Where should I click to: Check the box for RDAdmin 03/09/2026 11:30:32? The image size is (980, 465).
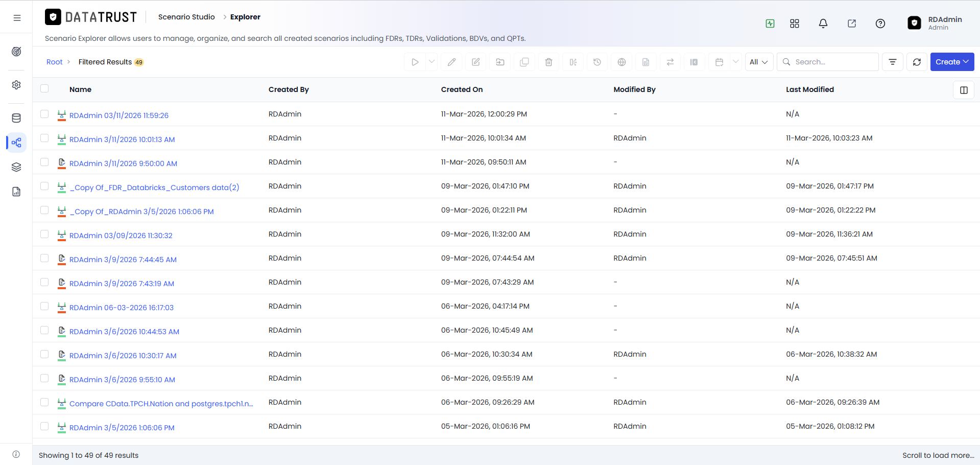tap(44, 234)
